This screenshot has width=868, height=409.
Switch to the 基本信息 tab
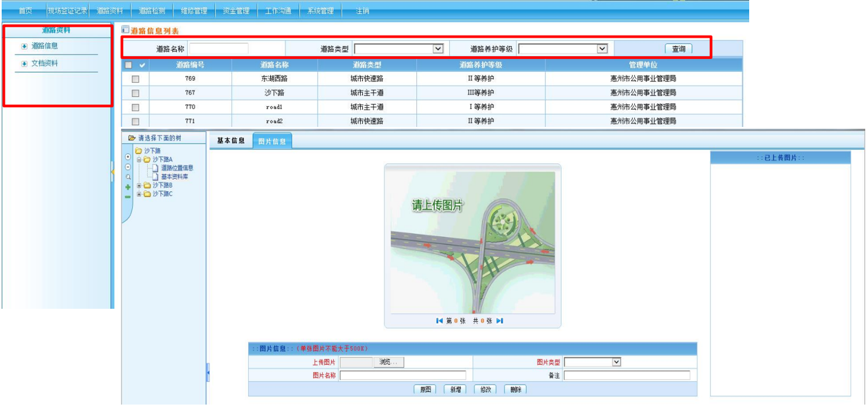(231, 141)
